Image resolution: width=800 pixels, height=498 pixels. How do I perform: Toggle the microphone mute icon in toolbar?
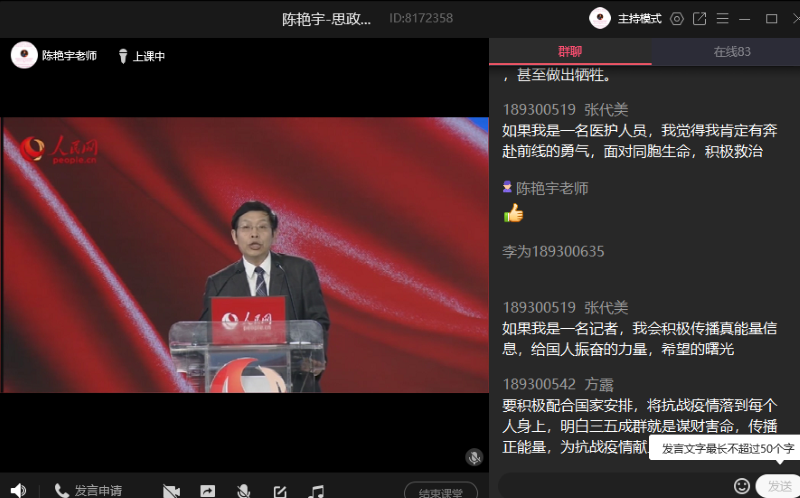tap(243, 491)
